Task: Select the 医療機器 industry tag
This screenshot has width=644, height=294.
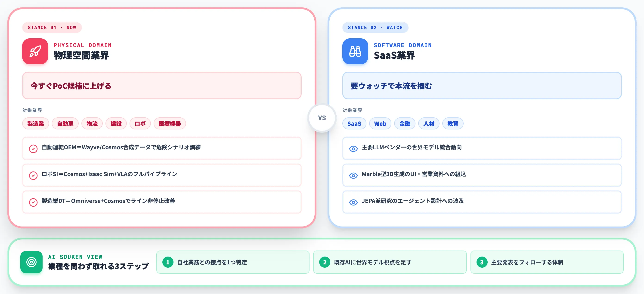Action: (x=170, y=123)
